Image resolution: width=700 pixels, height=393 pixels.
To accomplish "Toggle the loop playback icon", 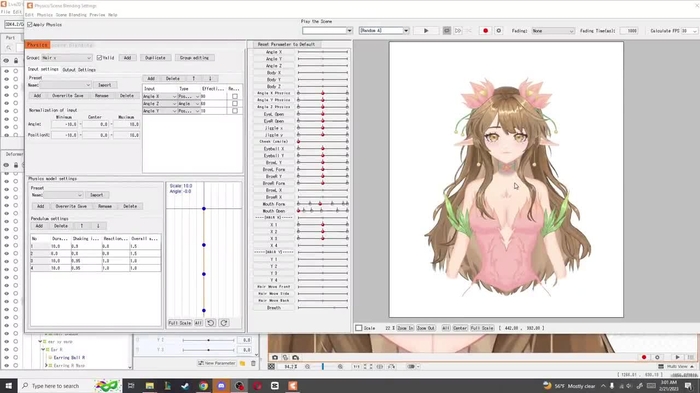I will (446, 31).
